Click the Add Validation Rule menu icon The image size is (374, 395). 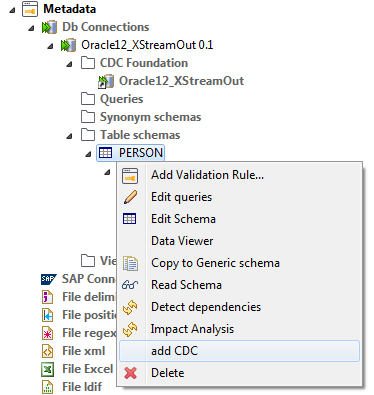click(x=130, y=176)
